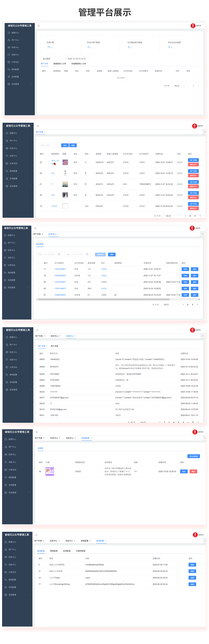Click the 微信配置 sidebar icon beside the 基础配置 table
209x644 pixels.
coord(6,579)
